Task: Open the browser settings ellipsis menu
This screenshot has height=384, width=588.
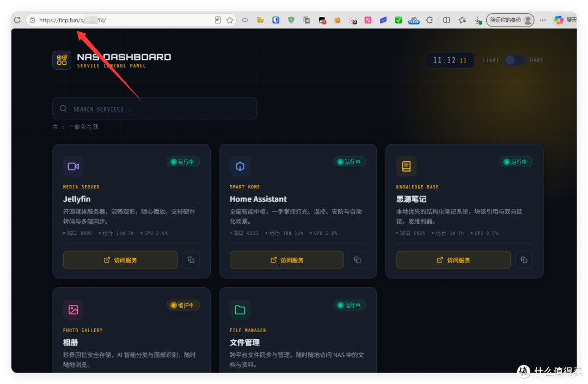Action: point(543,20)
